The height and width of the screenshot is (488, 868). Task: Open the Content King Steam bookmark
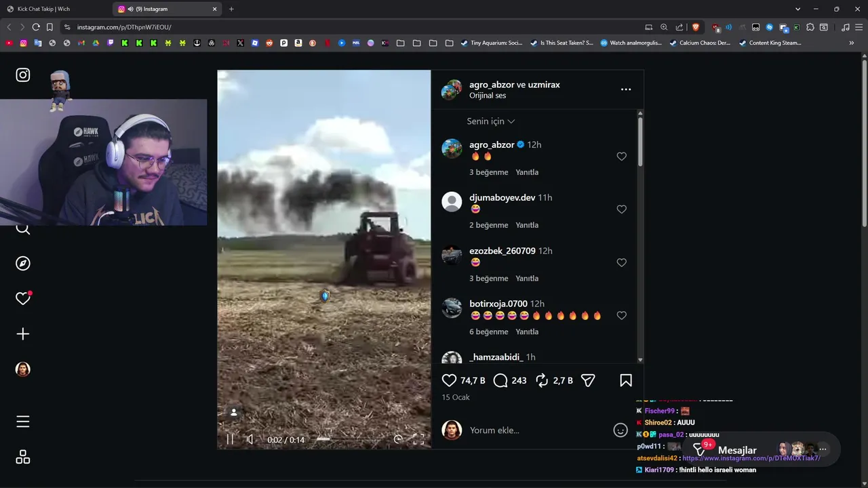(770, 43)
